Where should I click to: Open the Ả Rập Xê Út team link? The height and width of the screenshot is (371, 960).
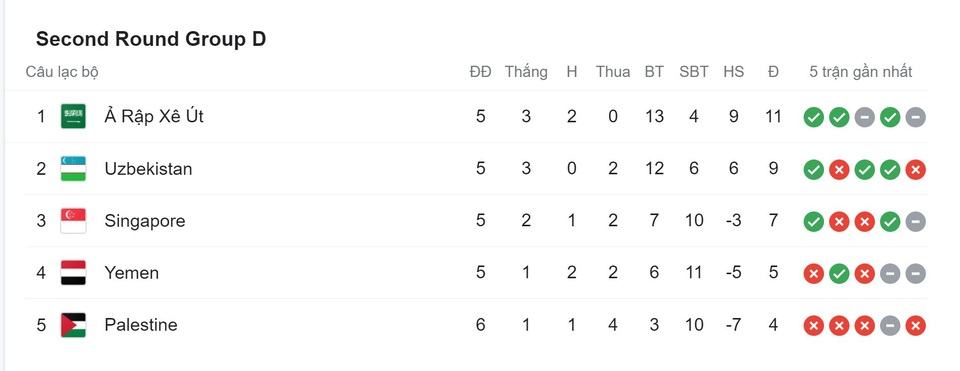click(154, 116)
